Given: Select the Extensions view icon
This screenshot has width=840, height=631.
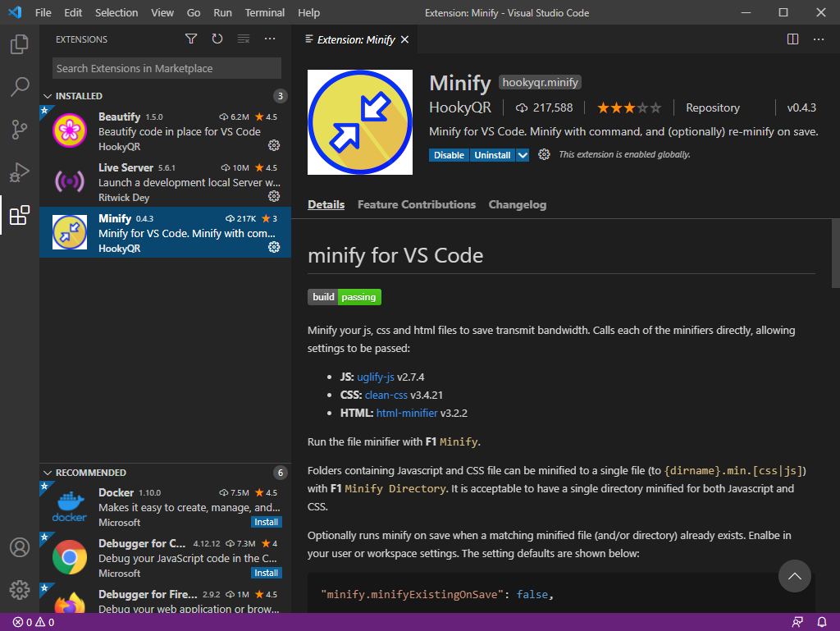Looking at the screenshot, I should [20, 215].
